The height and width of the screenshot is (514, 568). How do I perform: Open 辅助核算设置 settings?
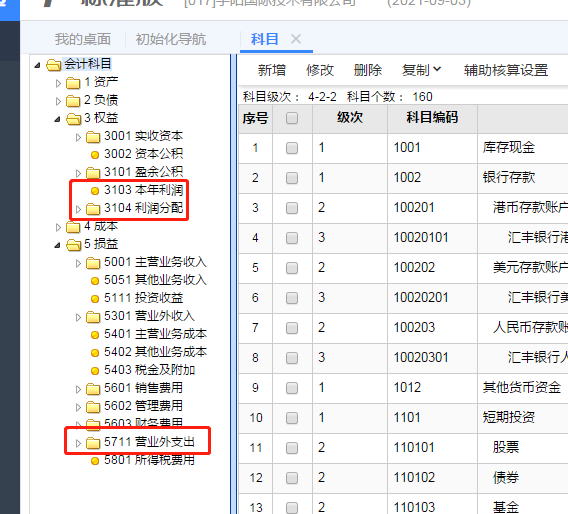pyautogui.click(x=506, y=70)
